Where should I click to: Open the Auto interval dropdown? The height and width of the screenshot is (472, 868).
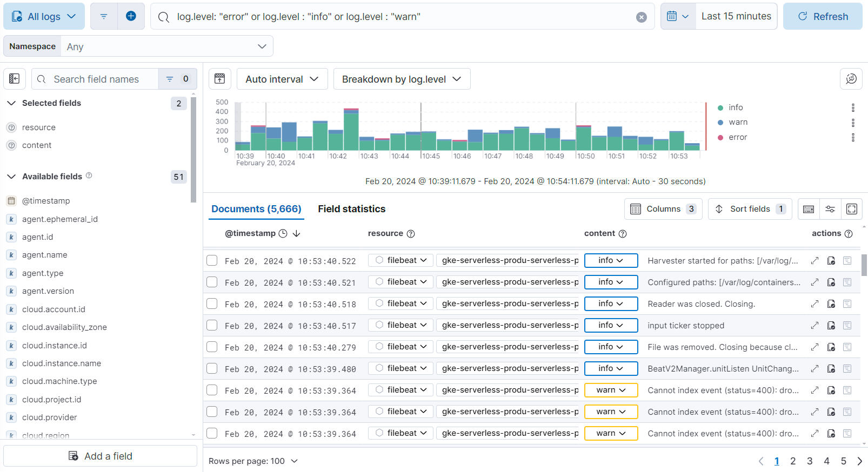[x=282, y=79]
